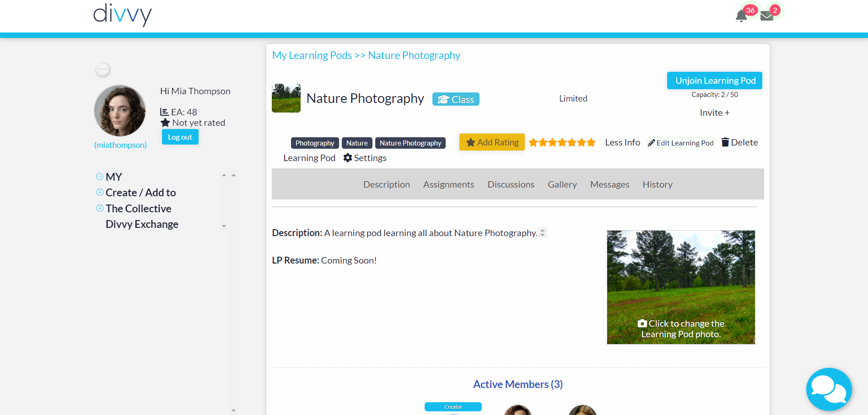
Task: Click the Active Members (3) heading
Action: (x=518, y=384)
